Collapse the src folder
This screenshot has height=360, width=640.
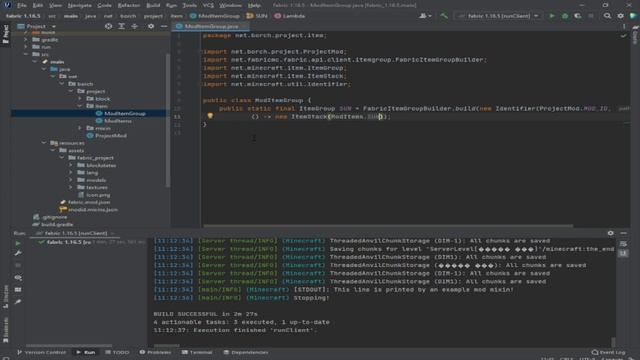pos(26,54)
